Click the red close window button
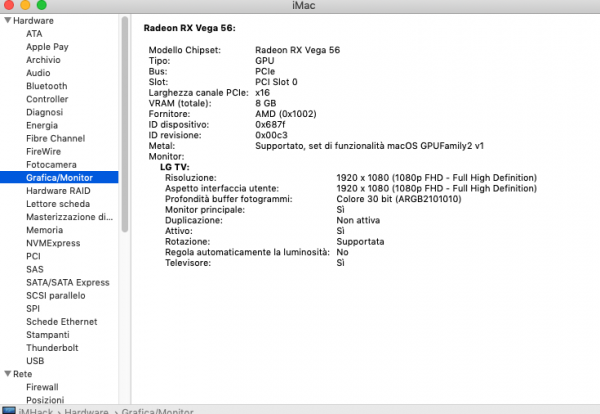 coord(8,5)
